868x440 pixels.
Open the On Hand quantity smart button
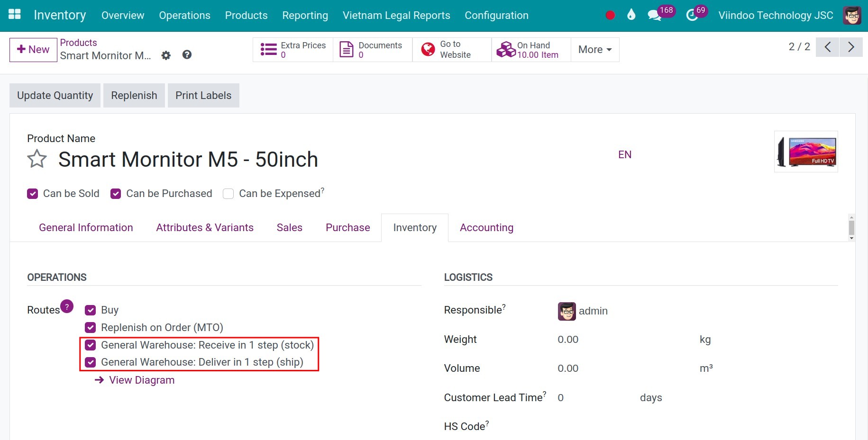[505, 49]
